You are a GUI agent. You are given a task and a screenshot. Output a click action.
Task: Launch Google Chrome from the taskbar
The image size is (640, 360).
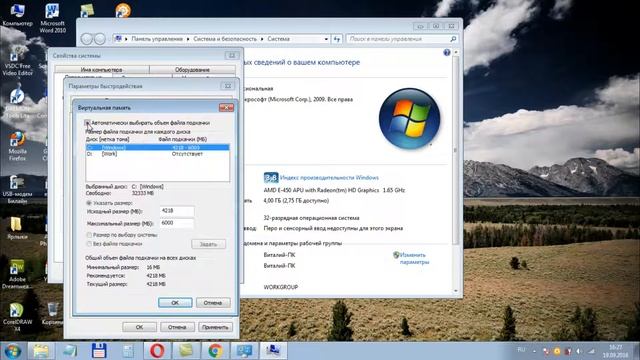click(x=215, y=351)
